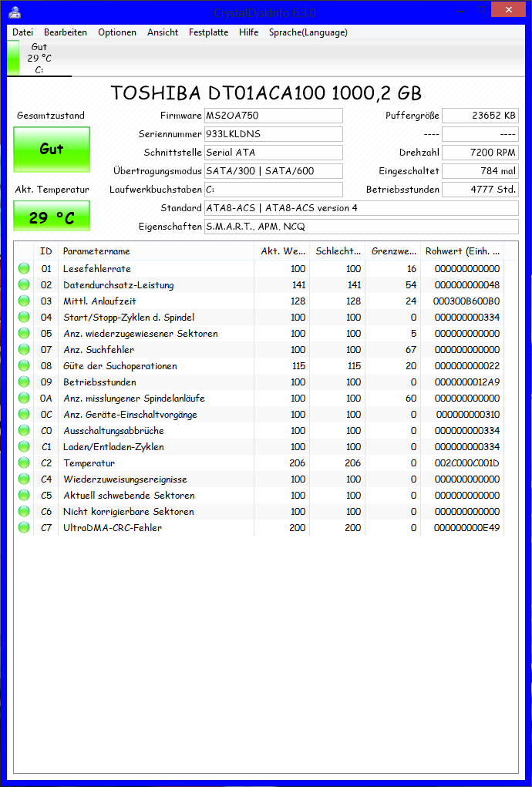Open the Bearbeiten menu
Image resolution: width=532 pixels, height=787 pixels.
pos(66,32)
